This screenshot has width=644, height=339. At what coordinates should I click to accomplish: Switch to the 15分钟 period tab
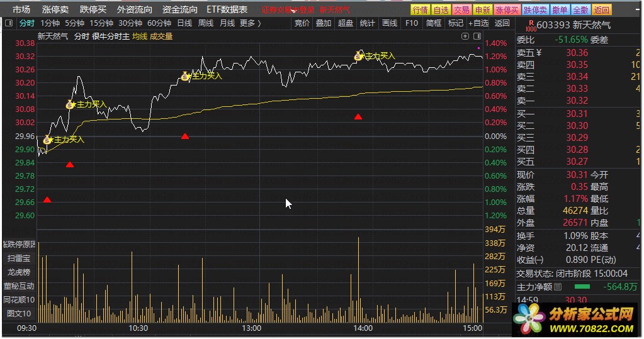pos(101,23)
